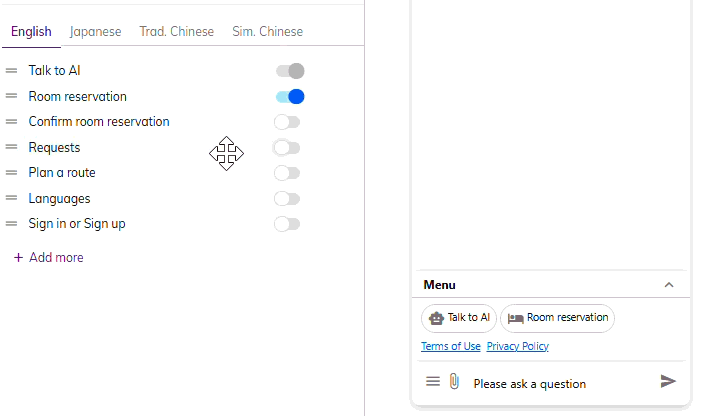702x416 pixels.
Task: Disable the Room reservation toggle
Action: 289,97
